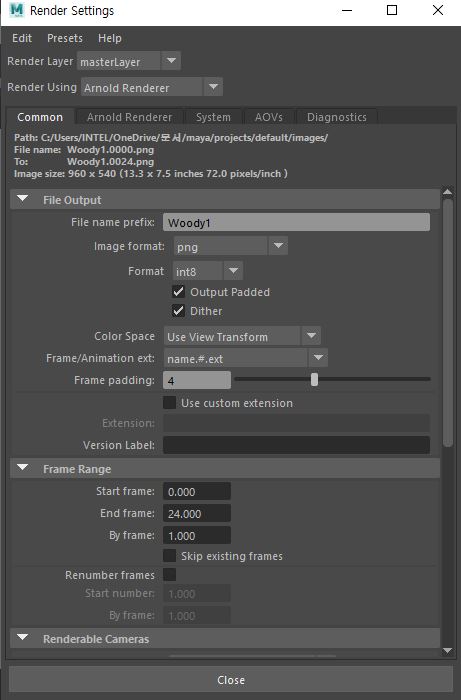Click the Woody1.0000.png file name text
Image resolution: width=461 pixels, height=700 pixels.
(111, 150)
